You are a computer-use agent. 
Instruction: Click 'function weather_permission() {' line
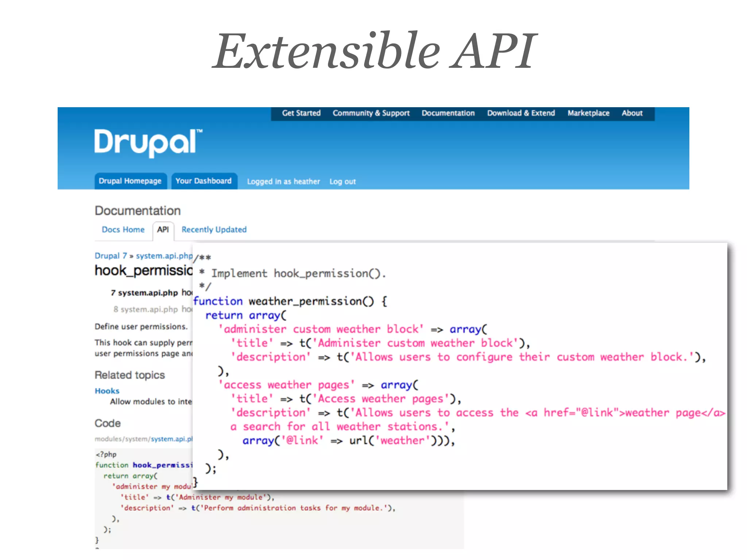pos(290,301)
